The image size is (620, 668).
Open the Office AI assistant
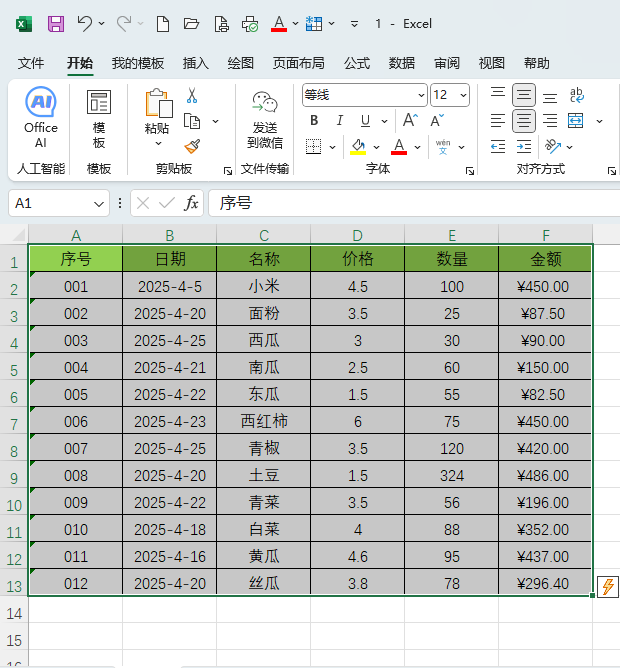coord(41,117)
